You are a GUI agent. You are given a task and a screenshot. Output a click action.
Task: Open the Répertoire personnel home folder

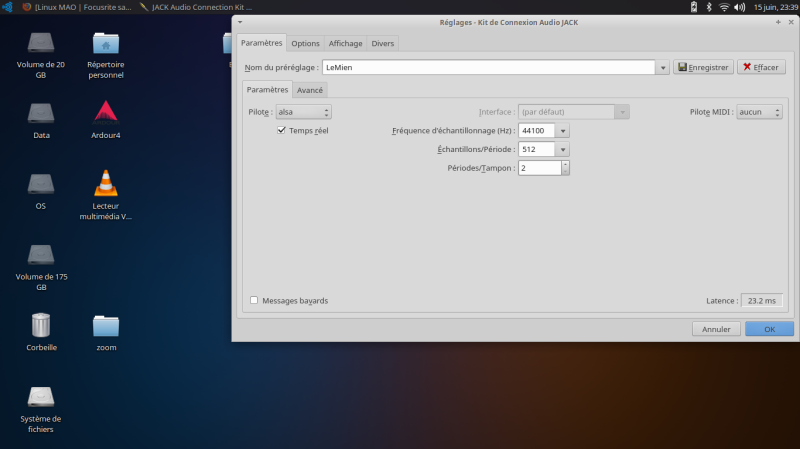coord(106,42)
